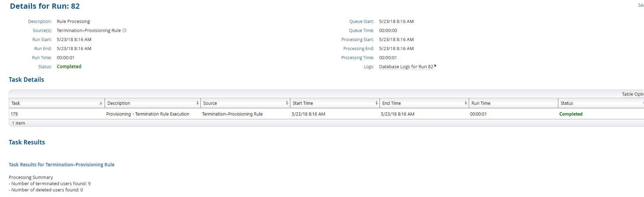This screenshot has width=644, height=197.
Task: Click the green Completed run status text
Action: pos(69,66)
